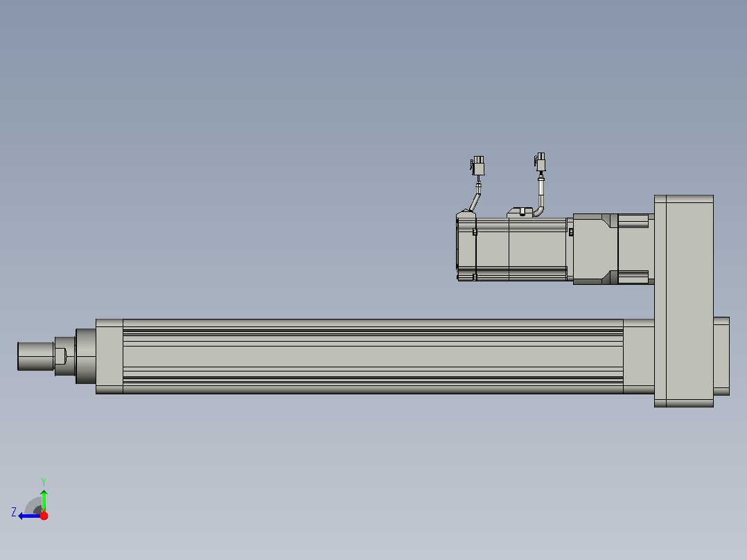Pick the gearbox between motor and housing

[x=613, y=249]
